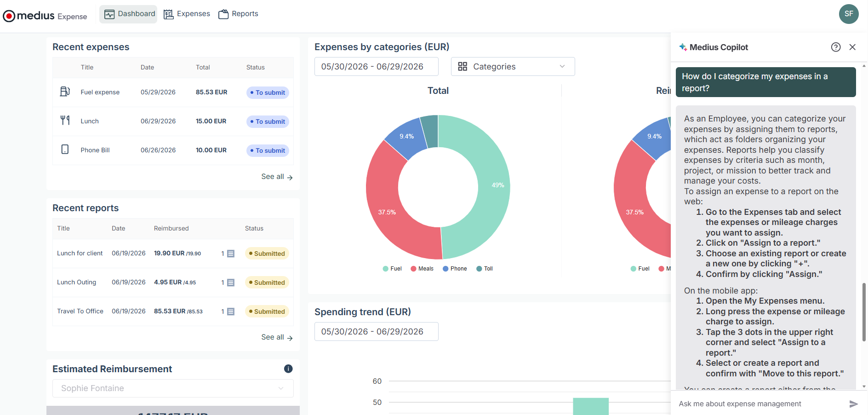The height and width of the screenshot is (415, 868).
Task: Click the Categories grid icon
Action: tap(463, 67)
